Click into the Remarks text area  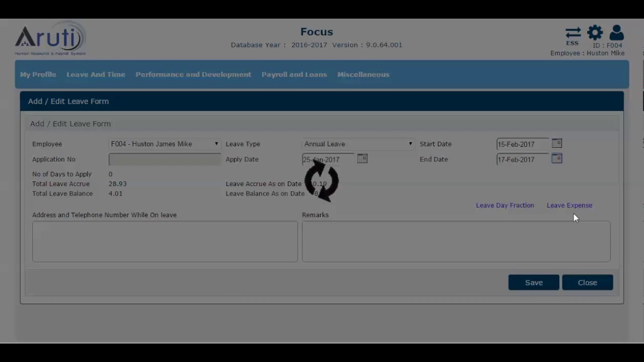pos(456,241)
